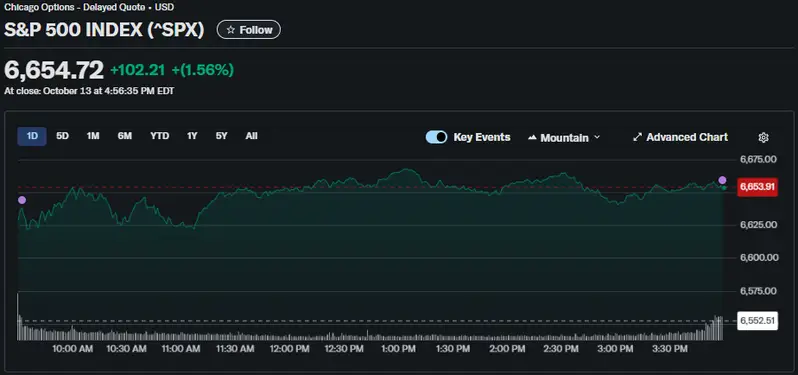
Task: Click the red 6,653.91 price label
Action: point(757,187)
